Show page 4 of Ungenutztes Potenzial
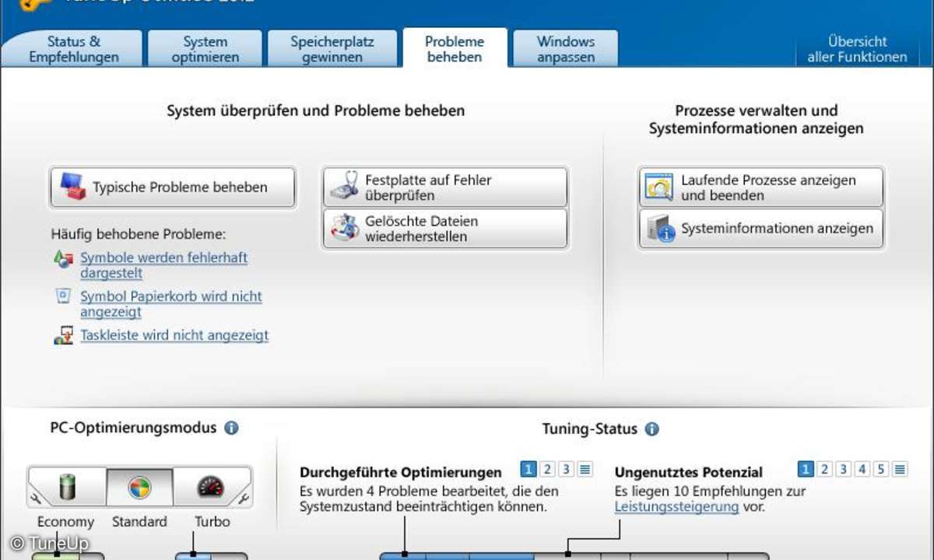934x560 pixels. tap(862, 469)
